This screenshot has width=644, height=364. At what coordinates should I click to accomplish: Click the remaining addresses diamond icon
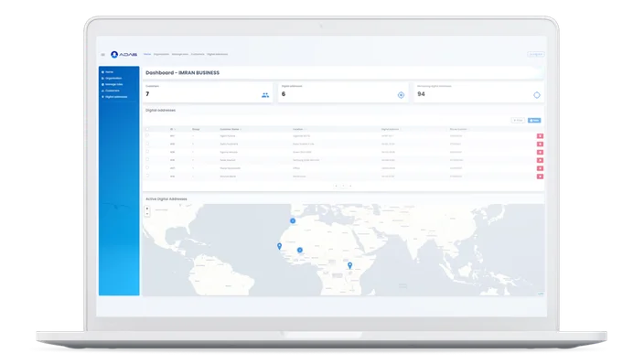pos(537,95)
